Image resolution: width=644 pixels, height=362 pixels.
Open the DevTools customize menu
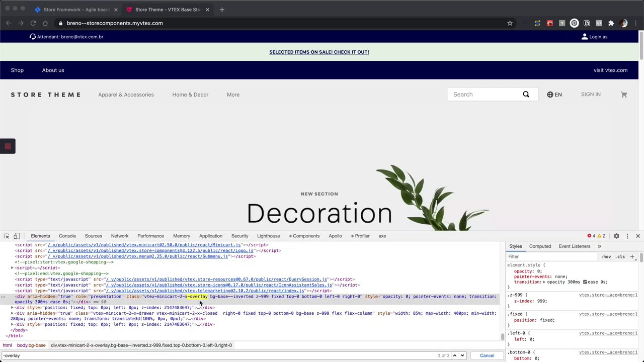[x=627, y=236]
